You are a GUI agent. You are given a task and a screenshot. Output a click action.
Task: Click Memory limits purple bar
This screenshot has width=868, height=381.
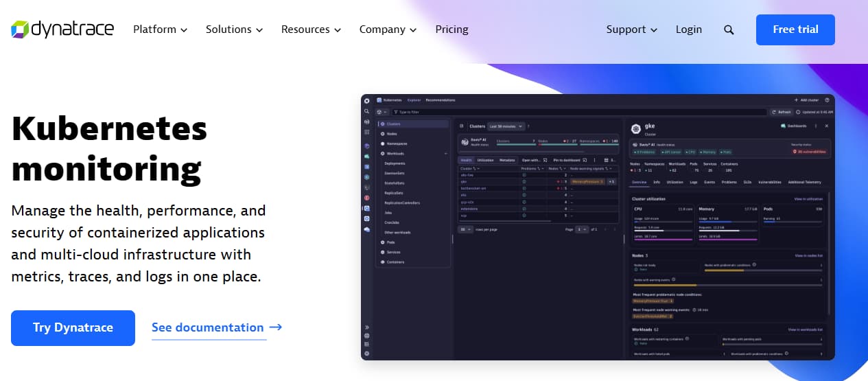[x=728, y=240]
